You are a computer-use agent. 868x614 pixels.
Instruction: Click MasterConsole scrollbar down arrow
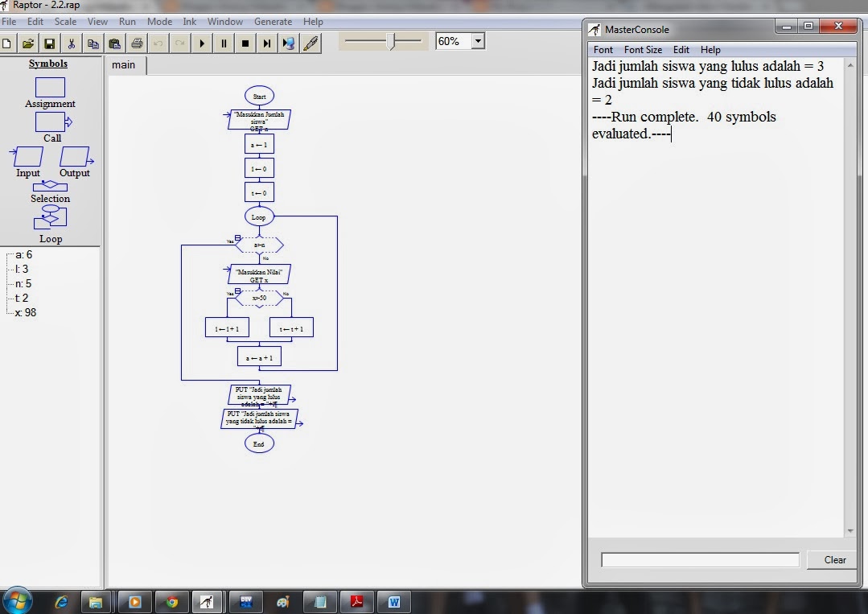coord(850,531)
